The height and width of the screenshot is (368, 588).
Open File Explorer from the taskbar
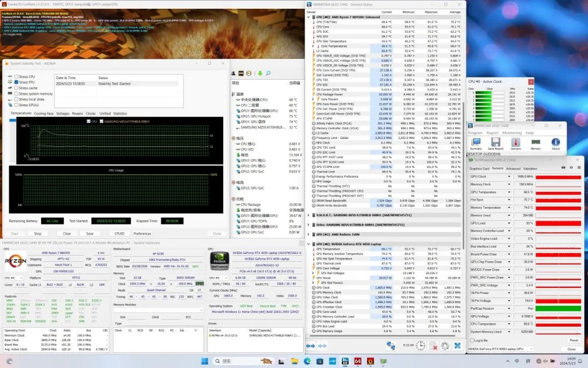point(295,361)
